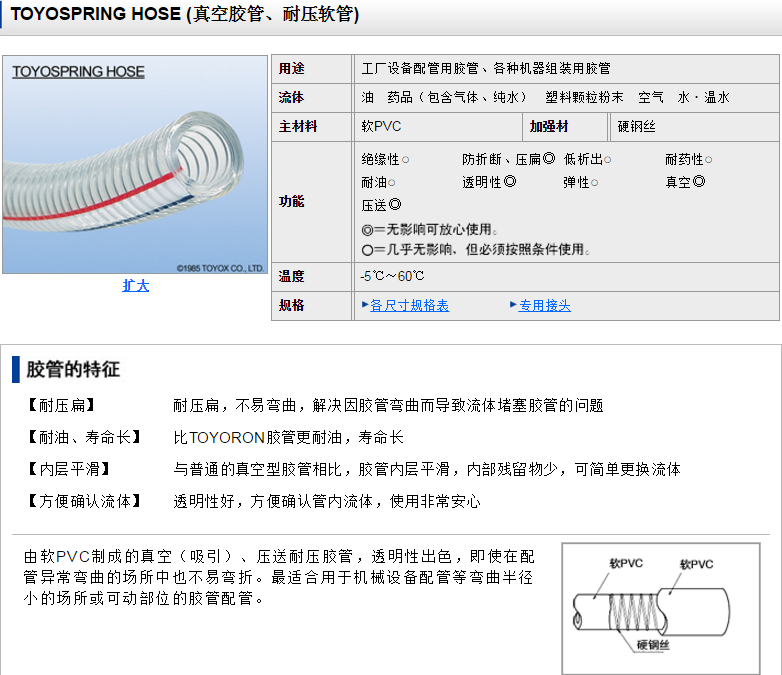
Task: Click the 温度 row label
Action: click(291, 276)
